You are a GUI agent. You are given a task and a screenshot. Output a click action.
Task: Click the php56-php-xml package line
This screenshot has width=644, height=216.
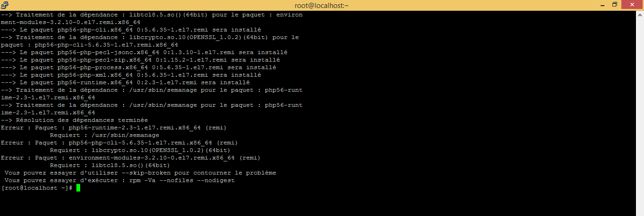[131, 75]
